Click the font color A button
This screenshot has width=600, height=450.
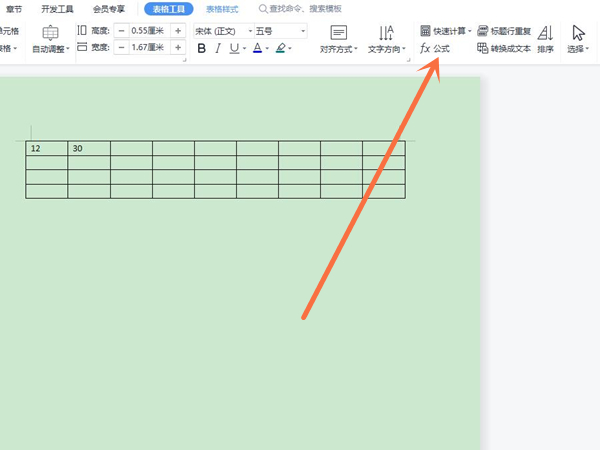[257, 48]
